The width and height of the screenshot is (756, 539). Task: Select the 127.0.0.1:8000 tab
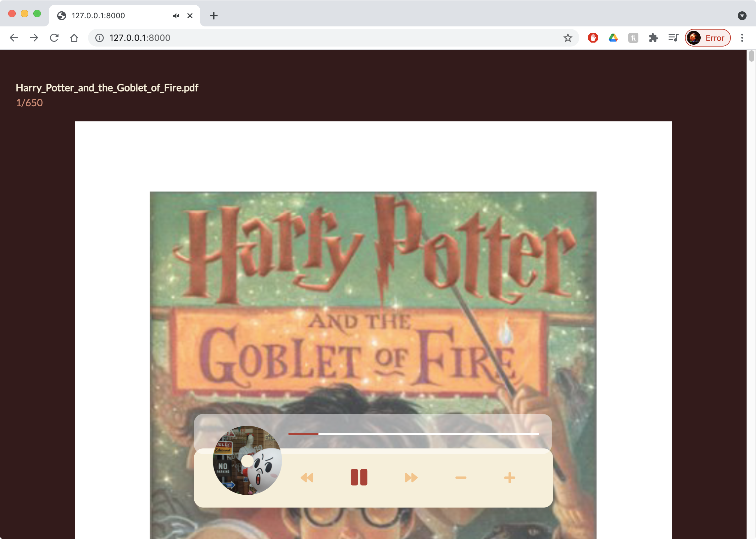coord(113,16)
